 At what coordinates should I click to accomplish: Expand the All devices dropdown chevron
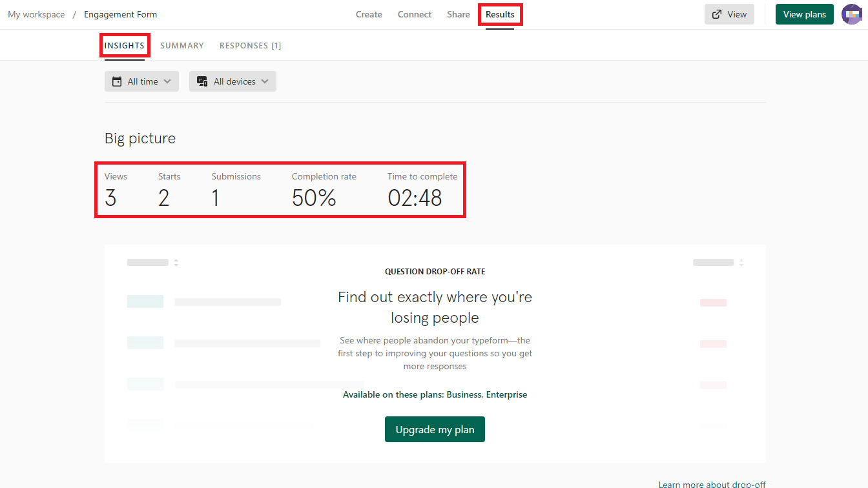[265, 81]
